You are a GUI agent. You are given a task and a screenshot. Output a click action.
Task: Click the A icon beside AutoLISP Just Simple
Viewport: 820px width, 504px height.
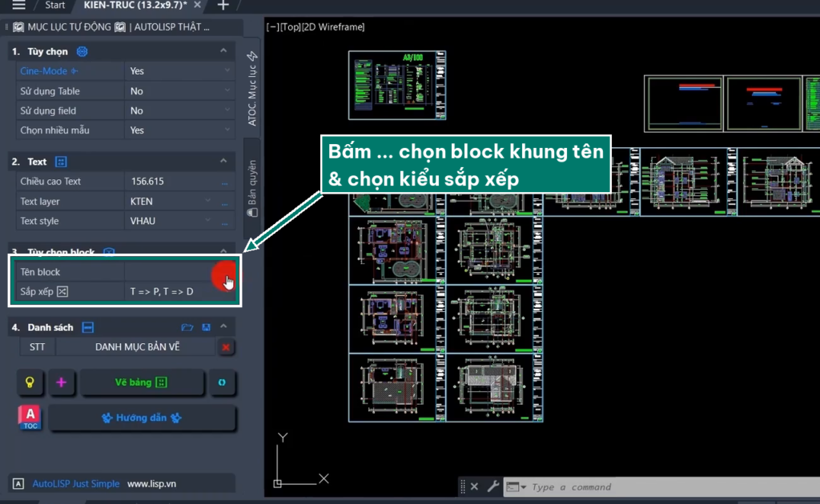[x=18, y=484]
